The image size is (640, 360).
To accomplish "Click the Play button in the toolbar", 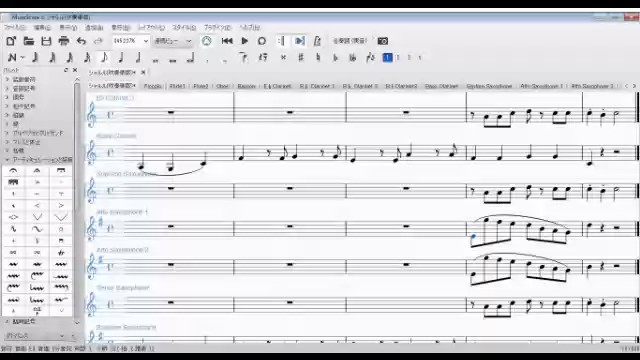I will [244, 41].
